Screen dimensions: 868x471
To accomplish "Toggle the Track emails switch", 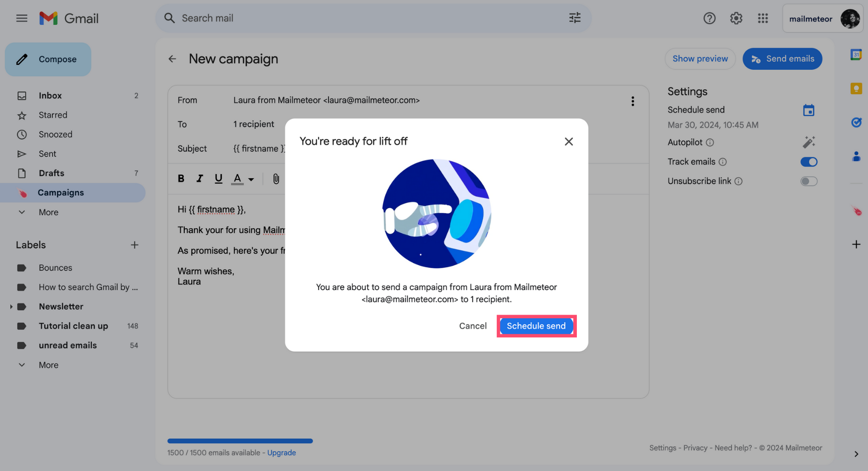I will pos(809,162).
